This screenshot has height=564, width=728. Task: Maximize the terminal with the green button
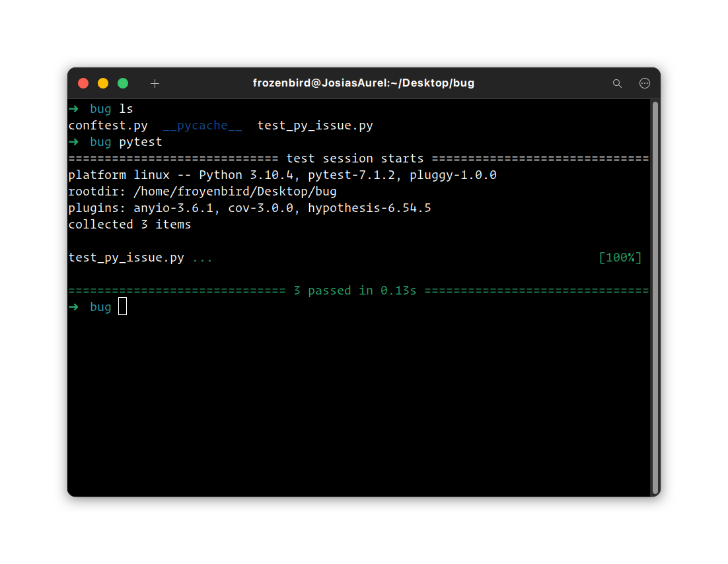[x=123, y=84]
